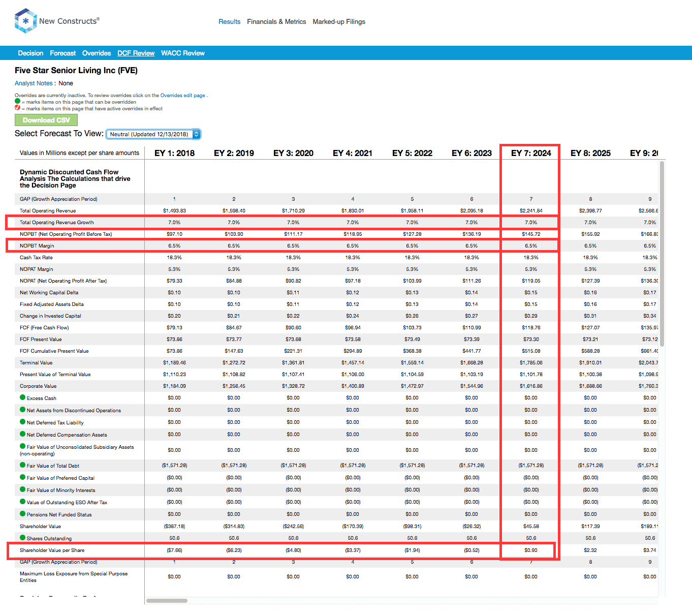Click the green legend dot for overridable items

pos(17,101)
